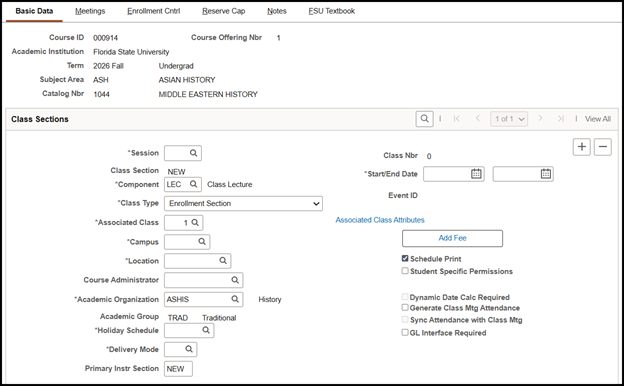Open the Course Administrator lookup magnifier
The height and width of the screenshot is (386, 624).
(x=235, y=280)
